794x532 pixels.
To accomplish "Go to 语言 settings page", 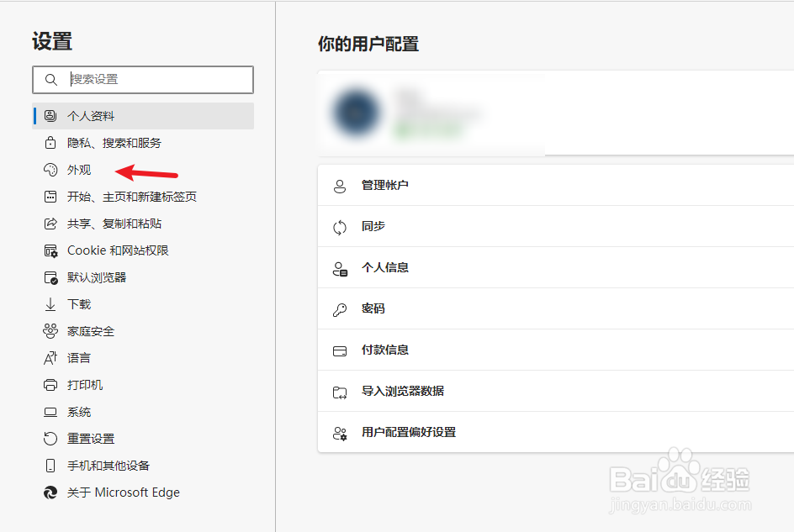I will [x=79, y=358].
